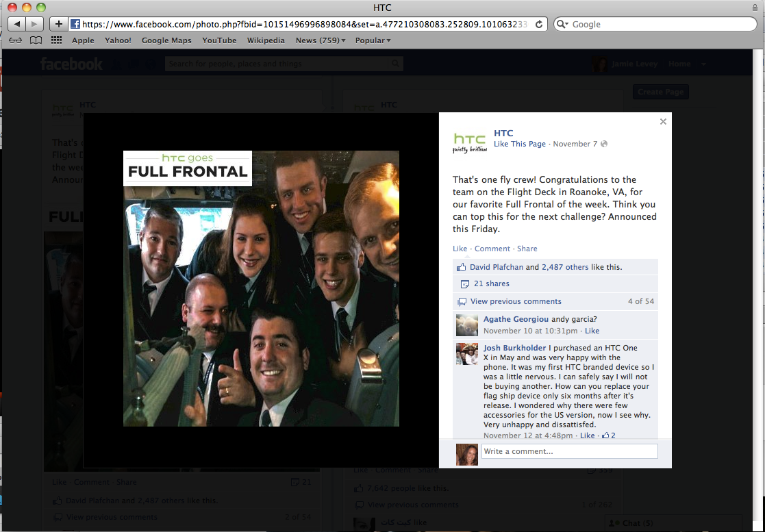Click the shares icon next to 21 shares
This screenshot has height=532, width=765.
pyautogui.click(x=465, y=283)
